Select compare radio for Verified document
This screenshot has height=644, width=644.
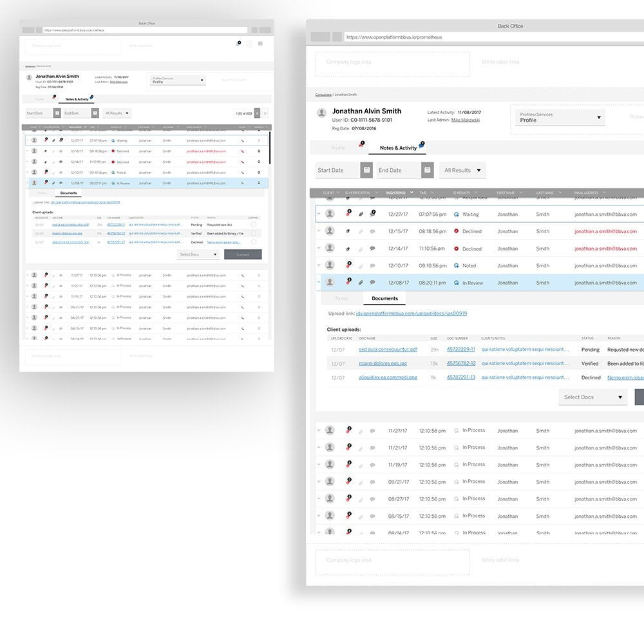[x=253, y=233]
